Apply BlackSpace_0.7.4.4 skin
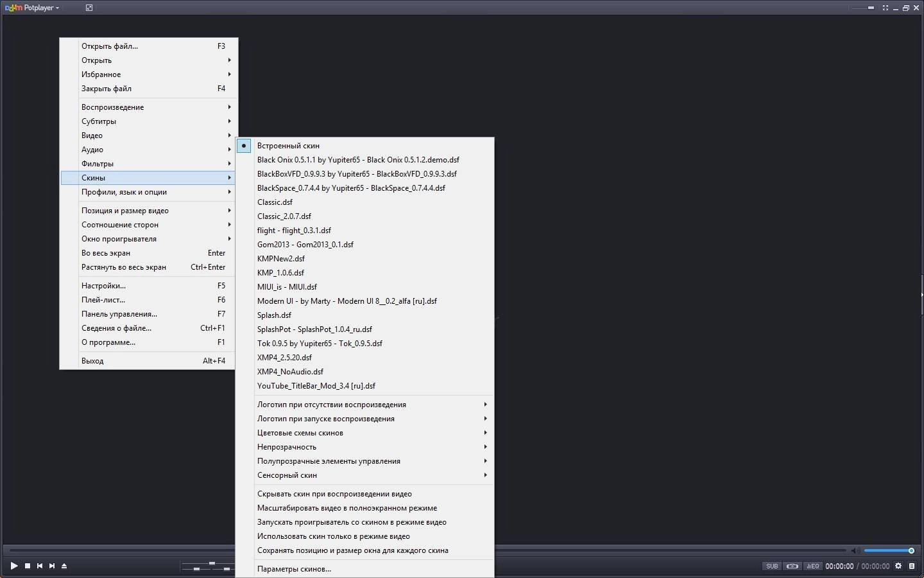This screenshot has width=924, height=578. pos(365,188)
